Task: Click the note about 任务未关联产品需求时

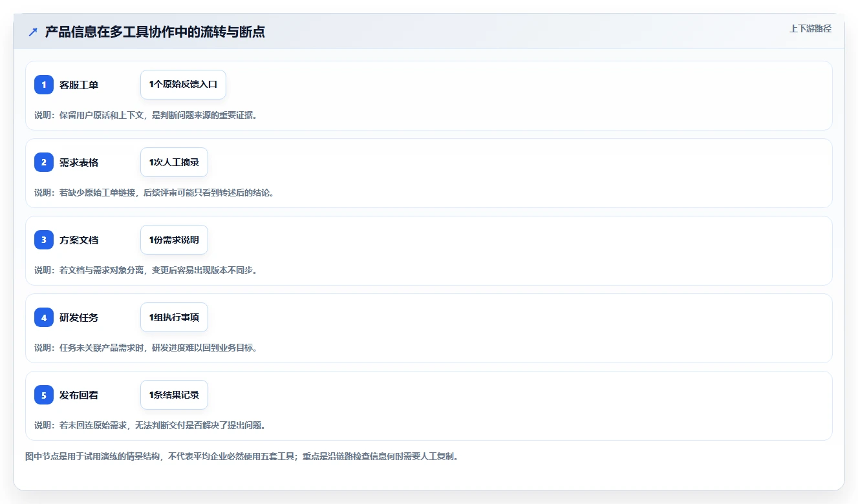Action: coord(145,348)
